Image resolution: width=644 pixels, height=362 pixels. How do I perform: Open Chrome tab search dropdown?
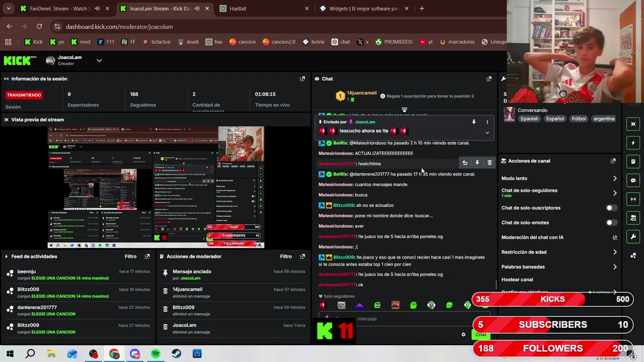[x=9, y=9]
